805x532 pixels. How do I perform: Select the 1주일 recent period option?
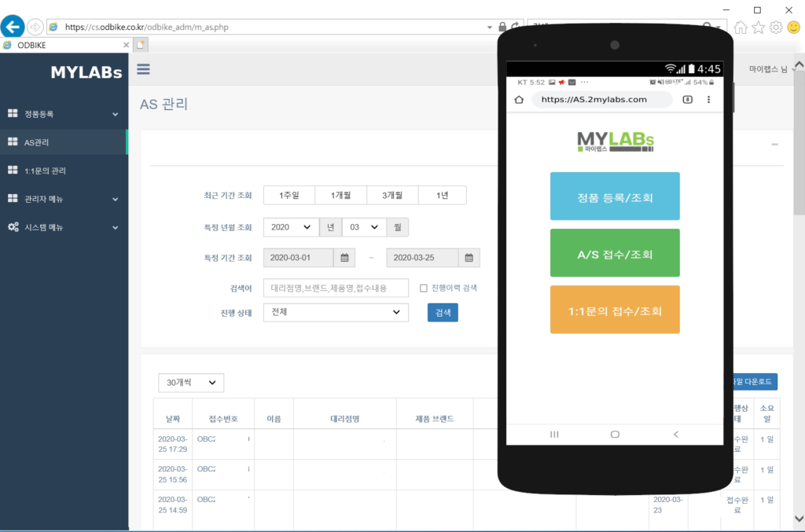[x=289, y=196]
